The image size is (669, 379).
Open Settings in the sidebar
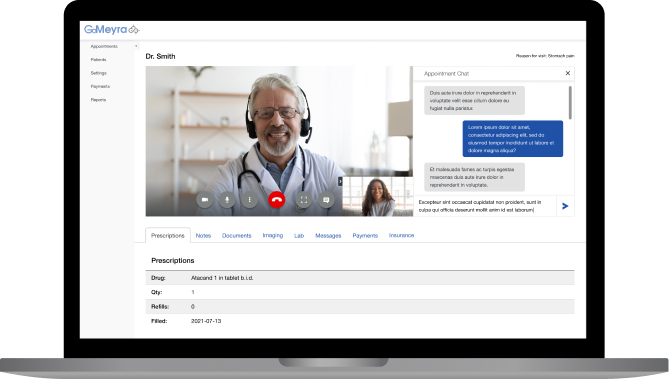point(99,73)
